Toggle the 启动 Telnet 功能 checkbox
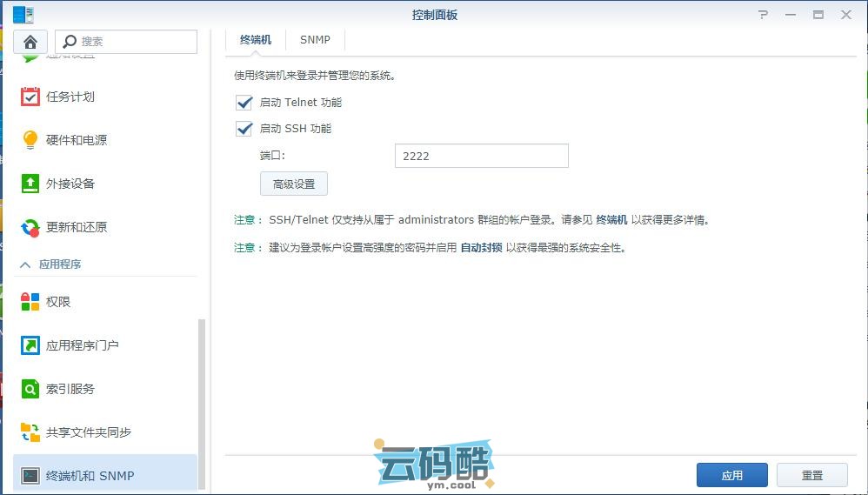 click(x=244, y=103)
